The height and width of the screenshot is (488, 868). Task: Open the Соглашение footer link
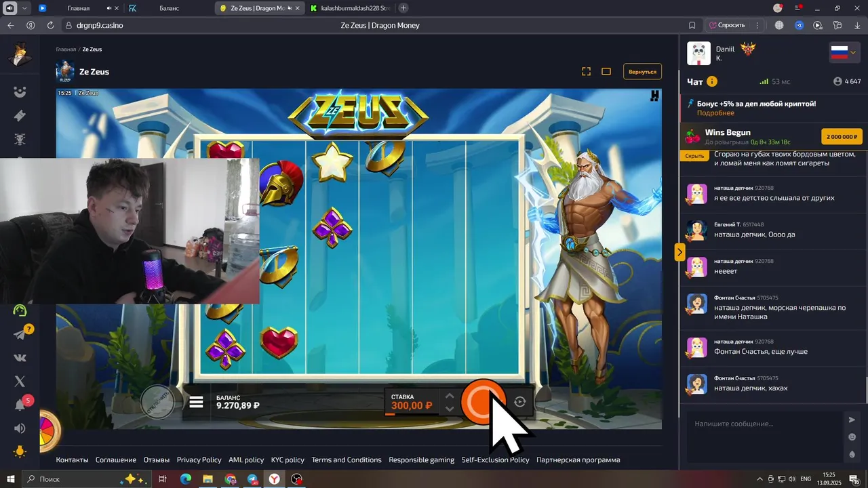(x=116, y=460)
